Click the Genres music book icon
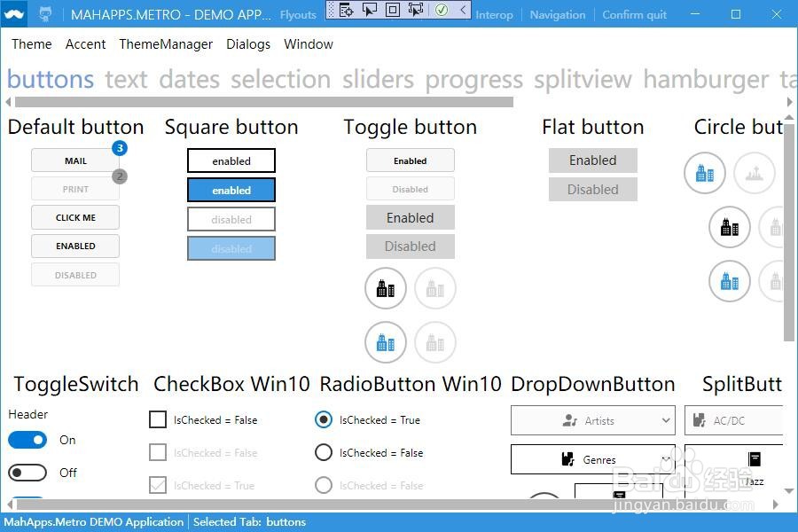The image size is (798, 532). (567, 459)
